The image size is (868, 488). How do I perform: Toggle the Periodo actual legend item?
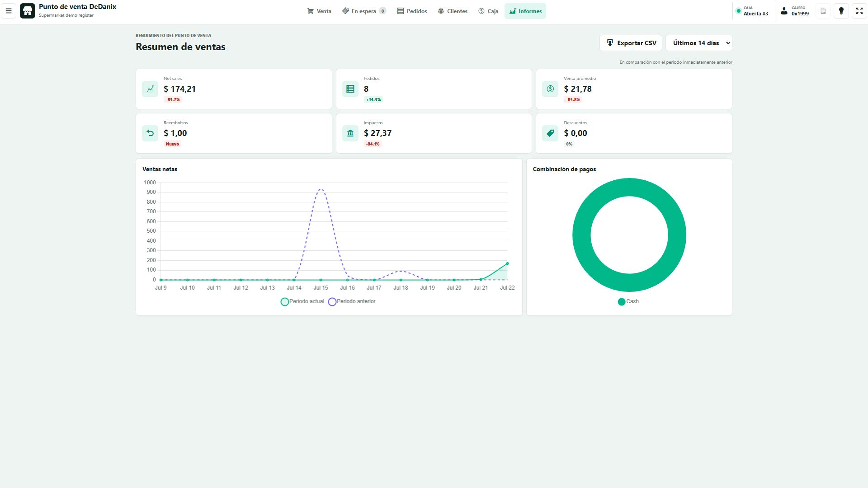[302, 301]
